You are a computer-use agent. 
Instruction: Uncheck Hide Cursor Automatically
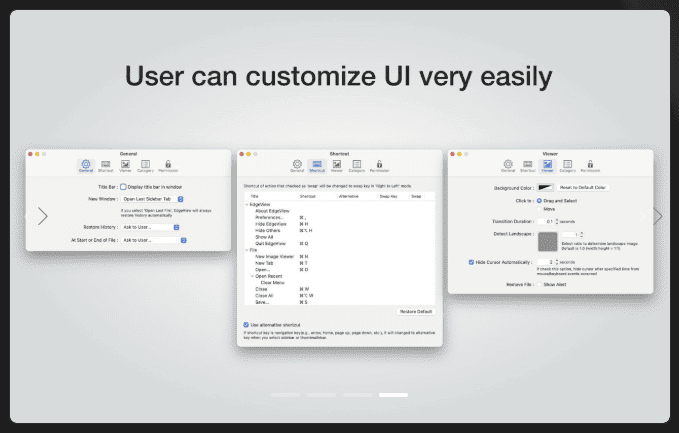click(x=471, y=262)
